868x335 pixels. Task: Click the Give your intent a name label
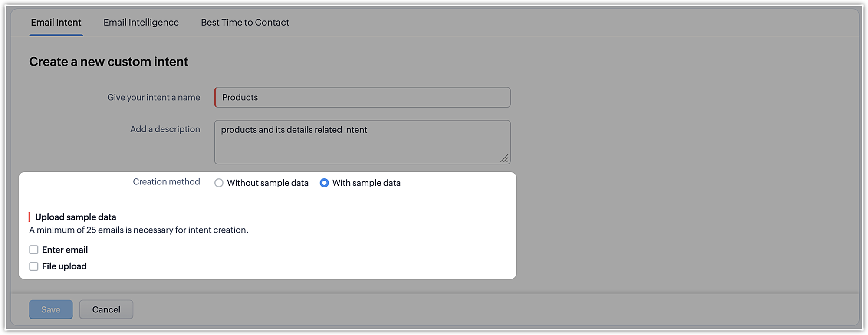point(154,98)
